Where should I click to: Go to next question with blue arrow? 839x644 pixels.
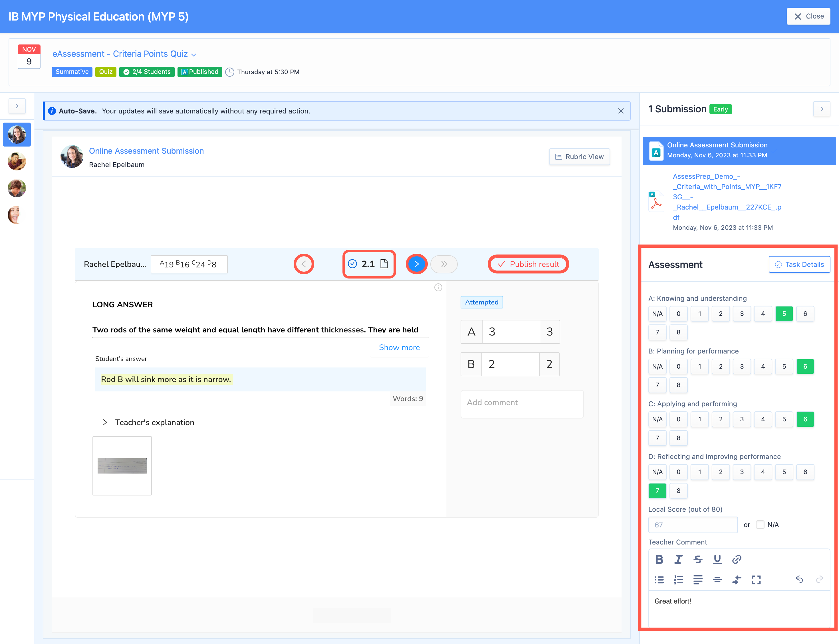[416, 264]
